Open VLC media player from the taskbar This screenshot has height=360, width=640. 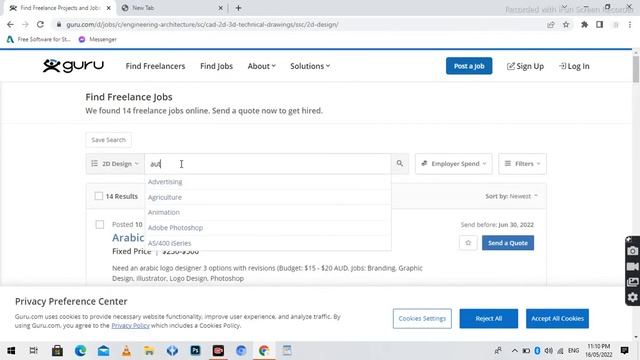point(127,351)
